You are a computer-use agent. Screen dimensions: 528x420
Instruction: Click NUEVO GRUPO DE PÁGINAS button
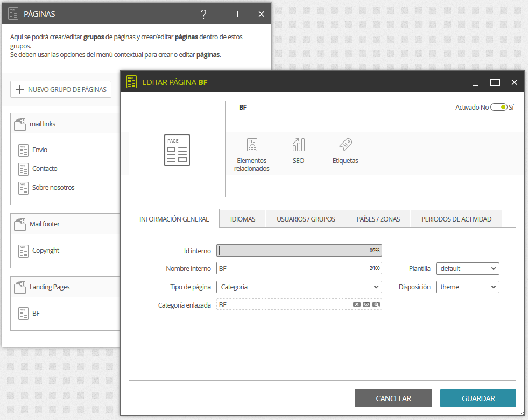point(61,89)
